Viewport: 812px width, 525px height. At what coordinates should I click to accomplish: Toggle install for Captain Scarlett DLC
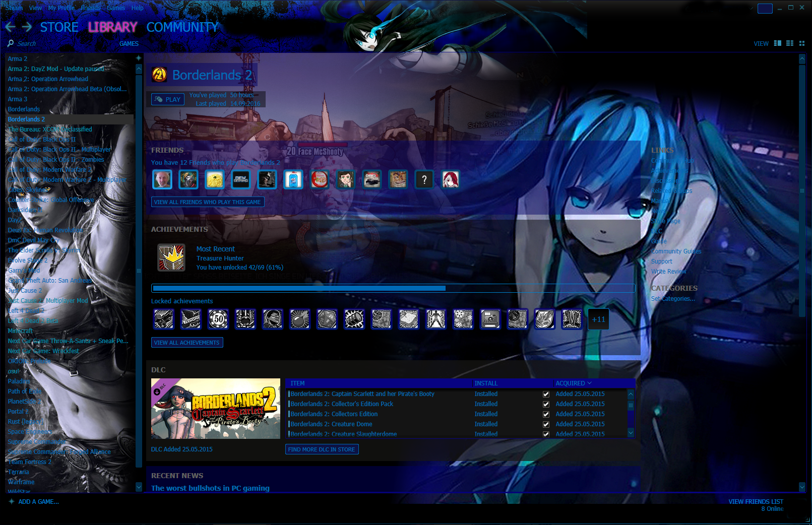(x=546, y=394)
